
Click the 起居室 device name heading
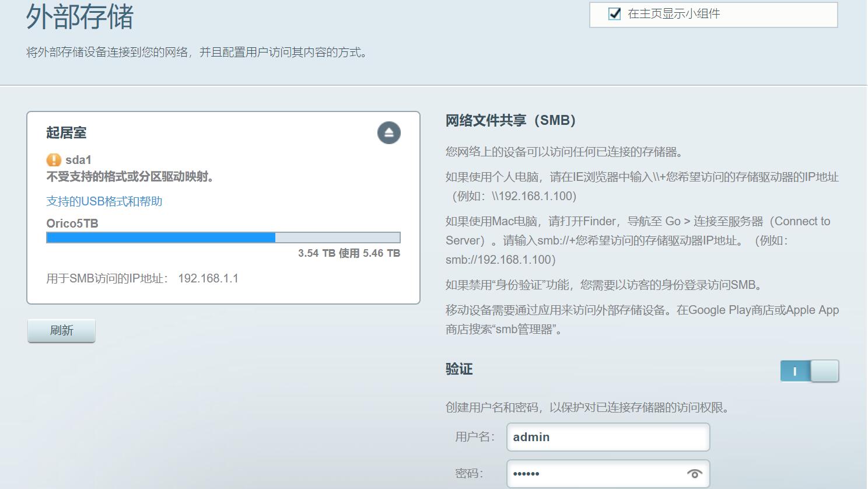coord(66,133)
